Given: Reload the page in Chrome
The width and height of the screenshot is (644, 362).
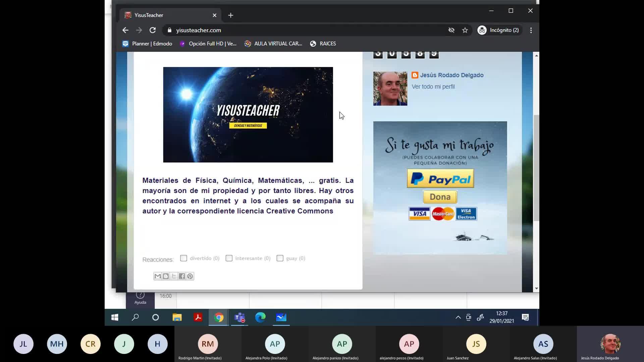Looking at the screenshot, I should point(153,30).
